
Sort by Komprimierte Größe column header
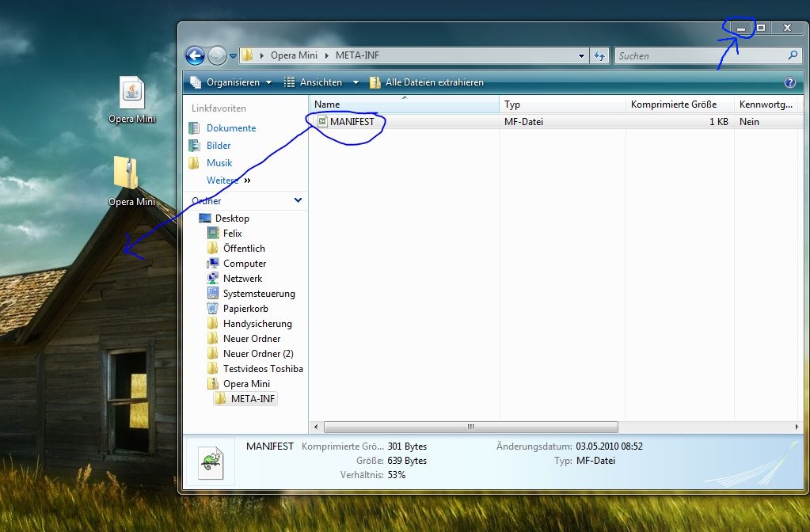680,104
